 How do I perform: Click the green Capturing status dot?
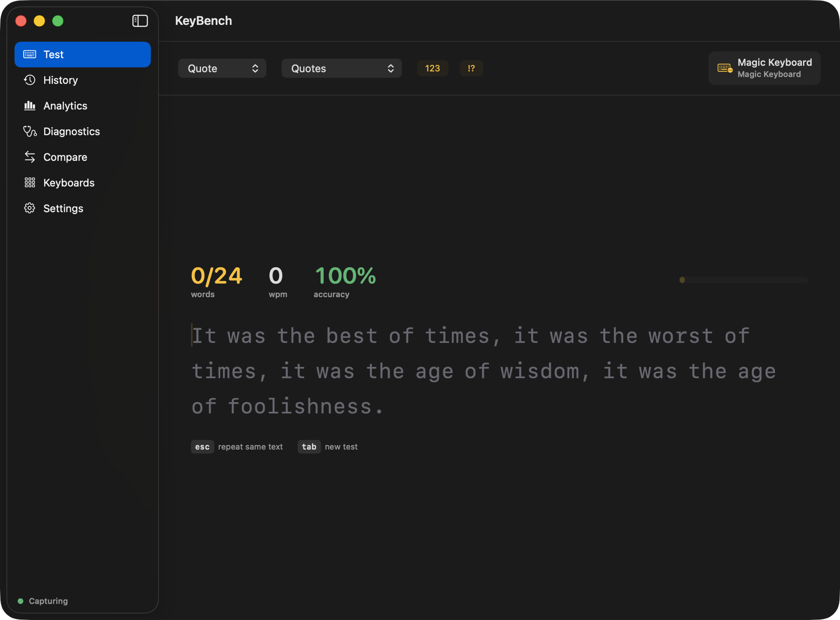coord(21,601)
